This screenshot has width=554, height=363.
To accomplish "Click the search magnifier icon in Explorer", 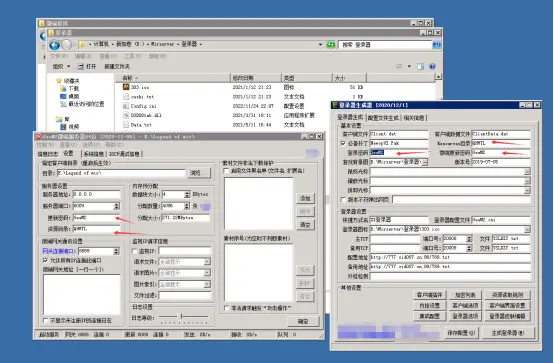I will [437, 45].
